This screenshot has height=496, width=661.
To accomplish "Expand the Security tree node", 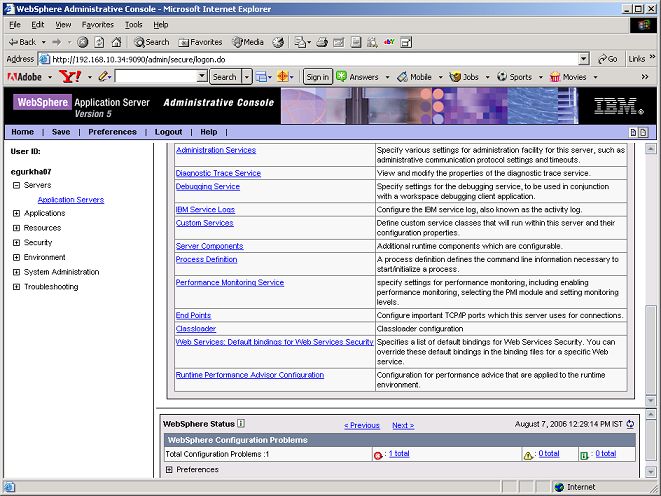I will coord(16,243).
